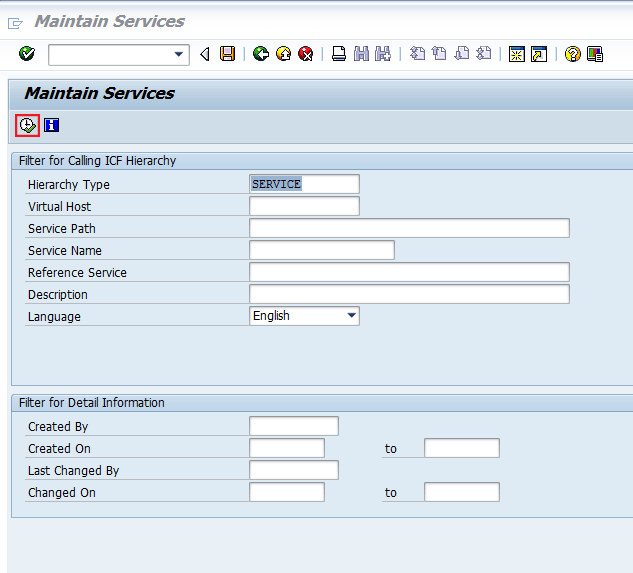Select the Changed On 'to' date field
Screen dimensions: 633x573
click(x=461, y=492)
